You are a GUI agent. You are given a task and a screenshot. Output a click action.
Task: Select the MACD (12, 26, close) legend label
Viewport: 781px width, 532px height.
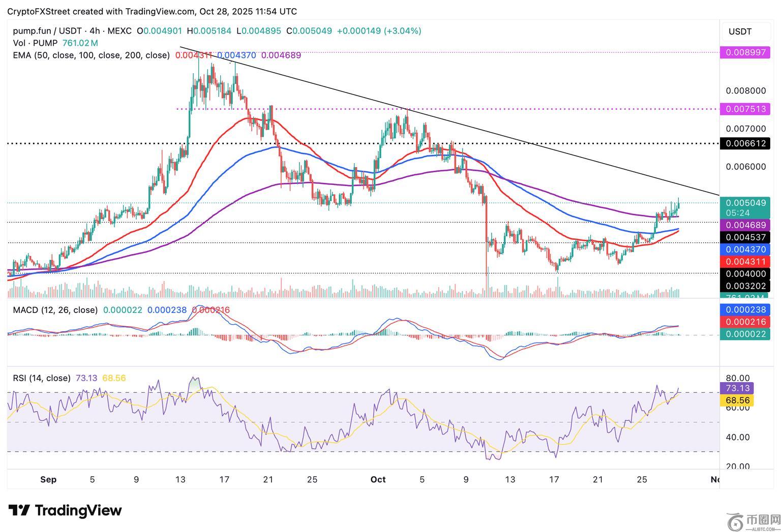pos(55,310)
